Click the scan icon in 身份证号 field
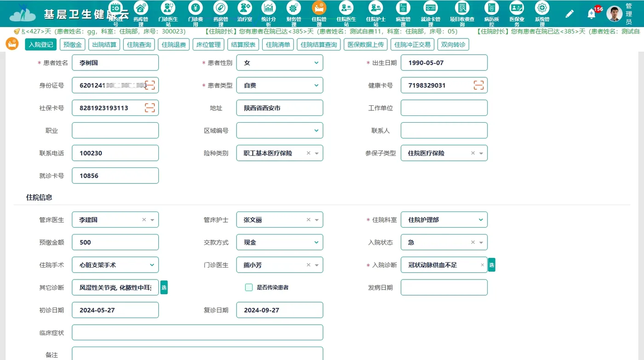 (x=150, y=85)
